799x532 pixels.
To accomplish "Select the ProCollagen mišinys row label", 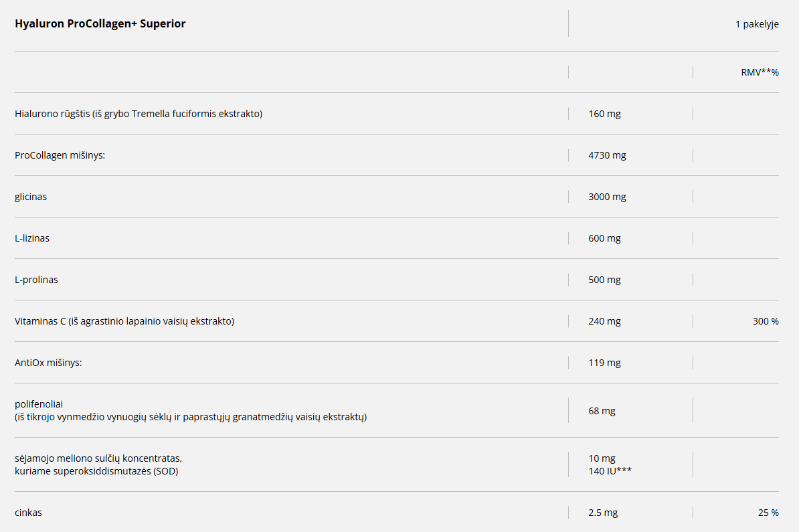I will coord(60,155).
